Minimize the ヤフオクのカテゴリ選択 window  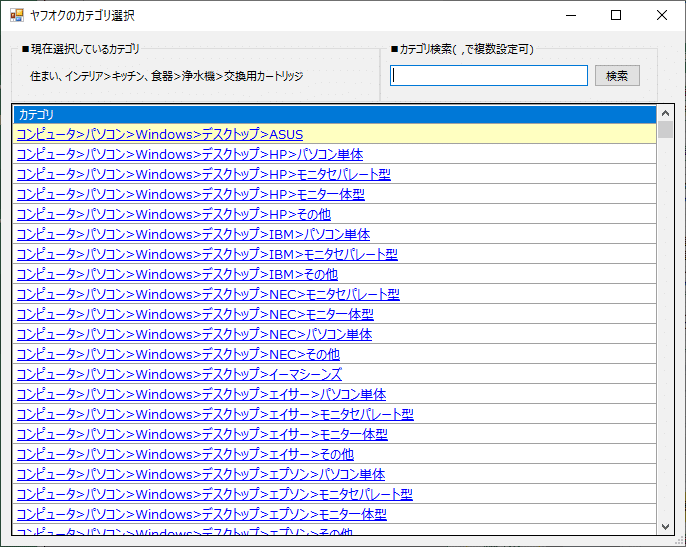click(570, 15)
